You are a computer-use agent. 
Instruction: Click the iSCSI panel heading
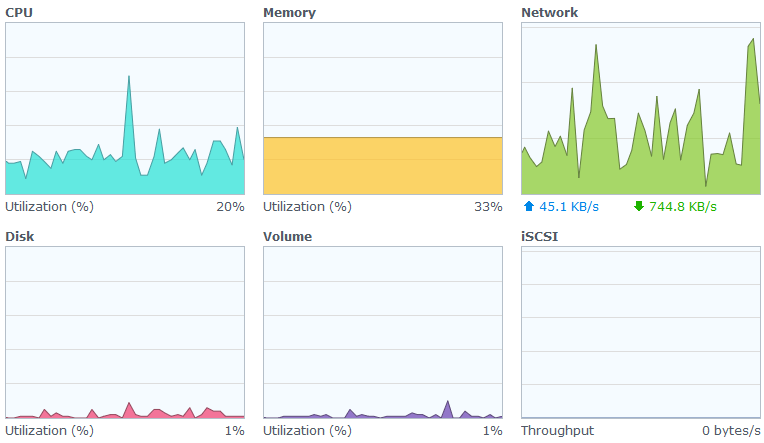(x=540, y=237)
